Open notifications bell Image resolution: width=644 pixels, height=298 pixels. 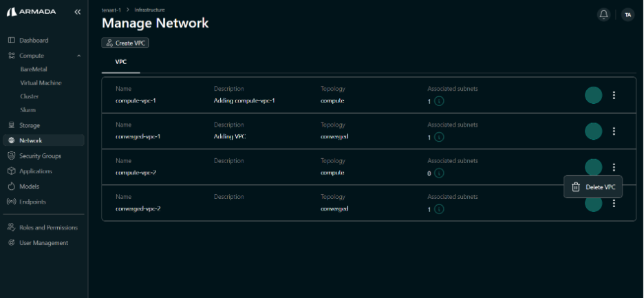point(603,15)
